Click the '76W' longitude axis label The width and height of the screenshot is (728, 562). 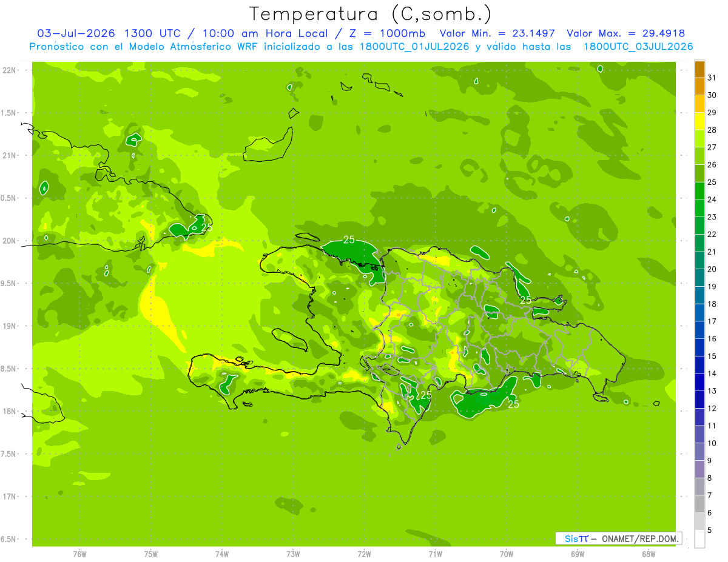coord(79,554)
